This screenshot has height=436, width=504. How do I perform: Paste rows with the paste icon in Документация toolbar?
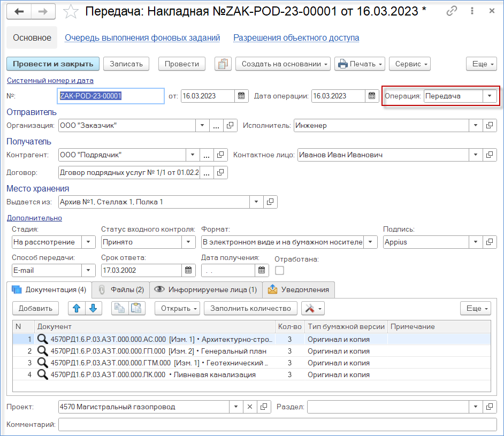(136, 309)
